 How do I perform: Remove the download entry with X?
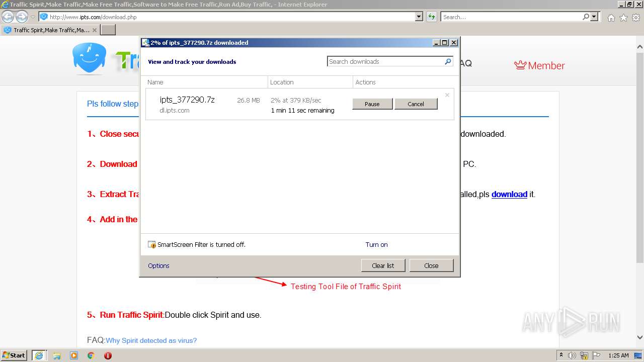click(x=447, y=95)
